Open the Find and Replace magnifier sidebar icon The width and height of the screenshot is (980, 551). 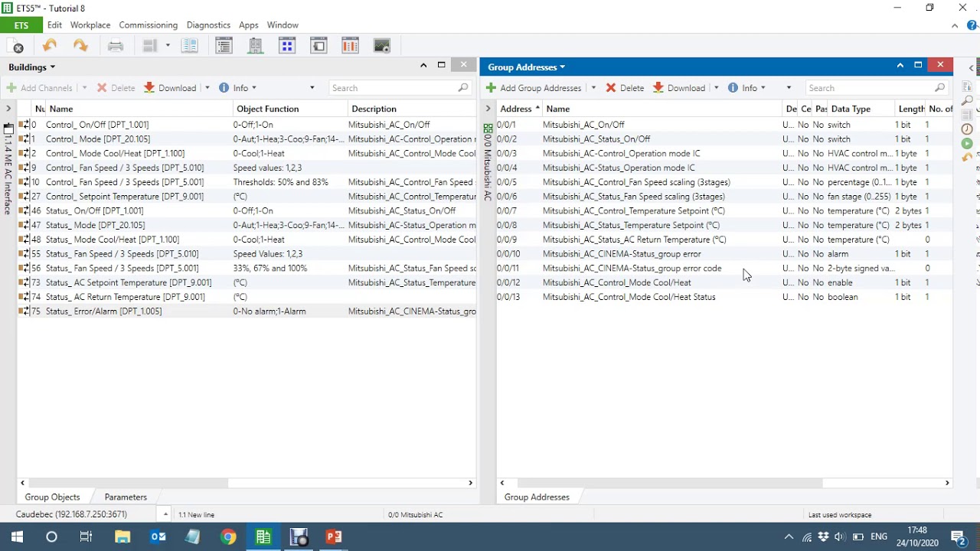[x=968, y=100]
